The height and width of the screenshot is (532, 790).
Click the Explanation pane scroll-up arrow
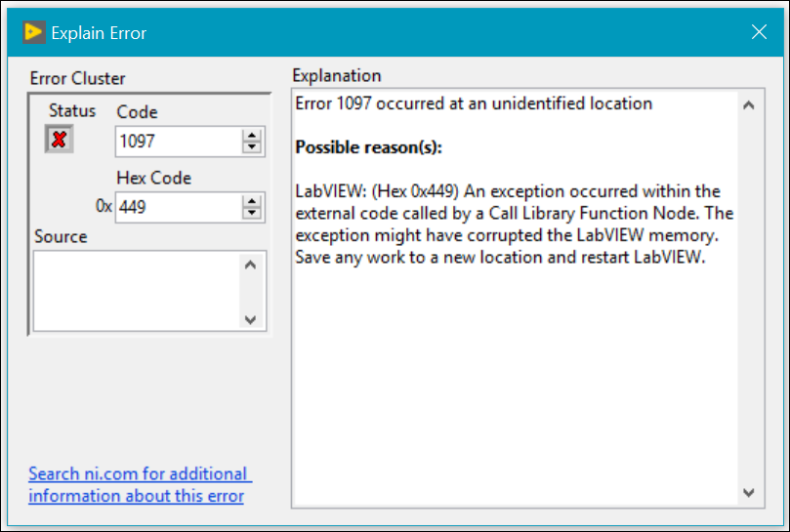tap(749, 104)
